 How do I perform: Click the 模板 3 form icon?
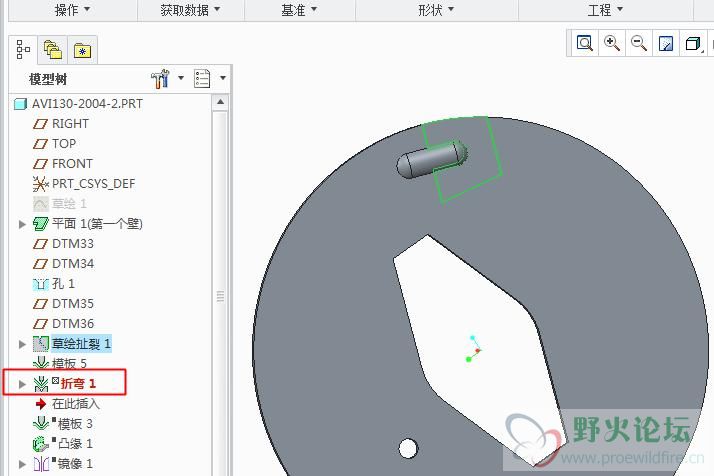41,424
